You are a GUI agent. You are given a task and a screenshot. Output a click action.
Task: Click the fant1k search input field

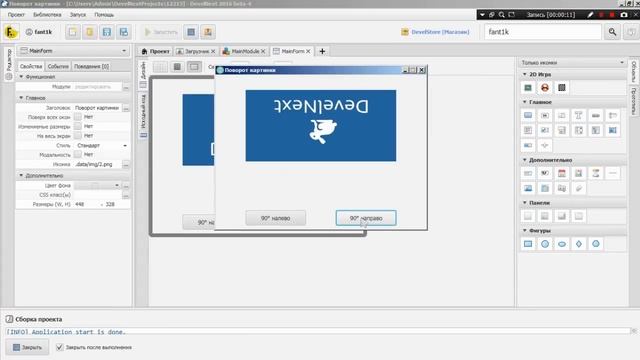tap(543, 32)
